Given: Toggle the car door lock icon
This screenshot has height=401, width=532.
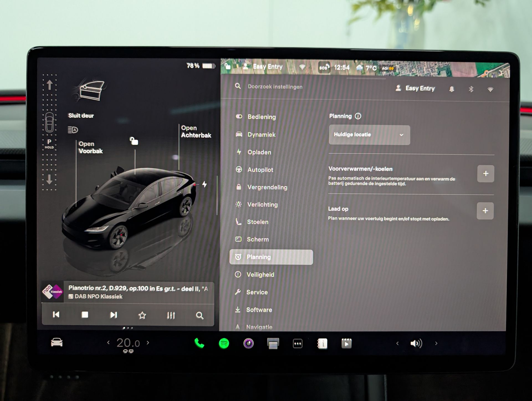Looking at the screenshot, I should click(134, 141).
